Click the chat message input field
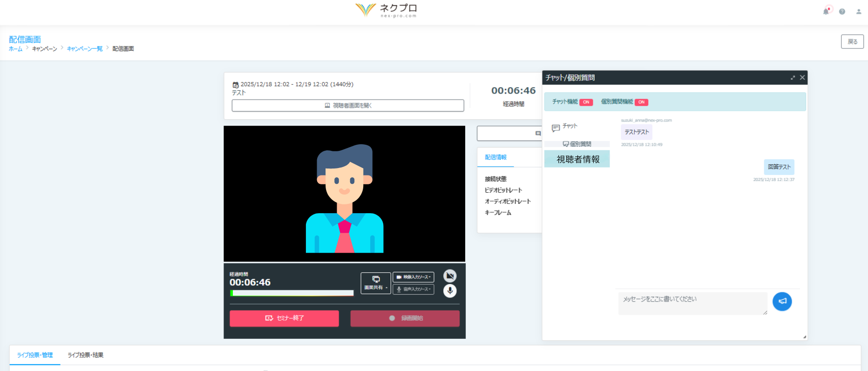The width and height of the screenshot is (868, 371). [x=692, y=303]
